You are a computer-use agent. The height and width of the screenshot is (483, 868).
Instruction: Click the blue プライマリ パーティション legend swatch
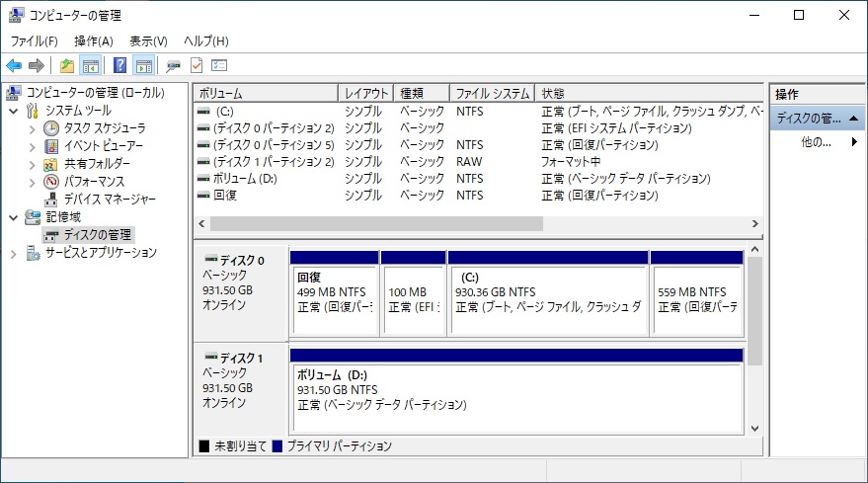click(277, 445)
